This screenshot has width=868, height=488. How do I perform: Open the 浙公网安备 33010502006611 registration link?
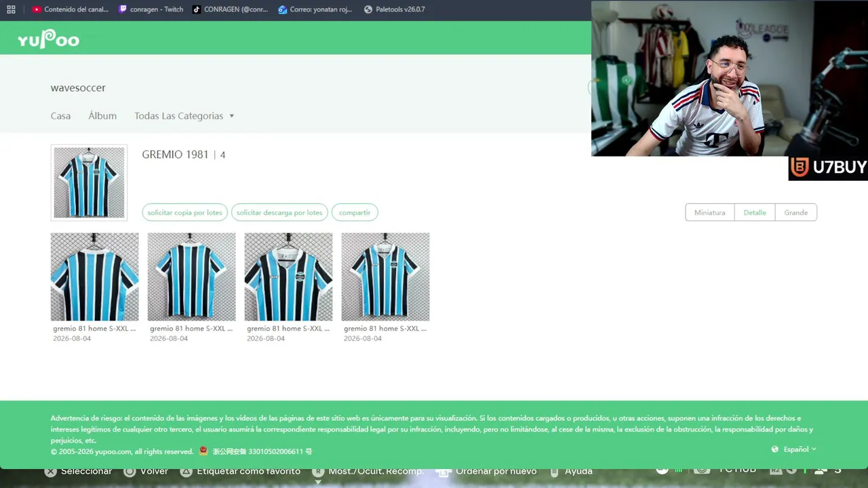click(262, 451)
